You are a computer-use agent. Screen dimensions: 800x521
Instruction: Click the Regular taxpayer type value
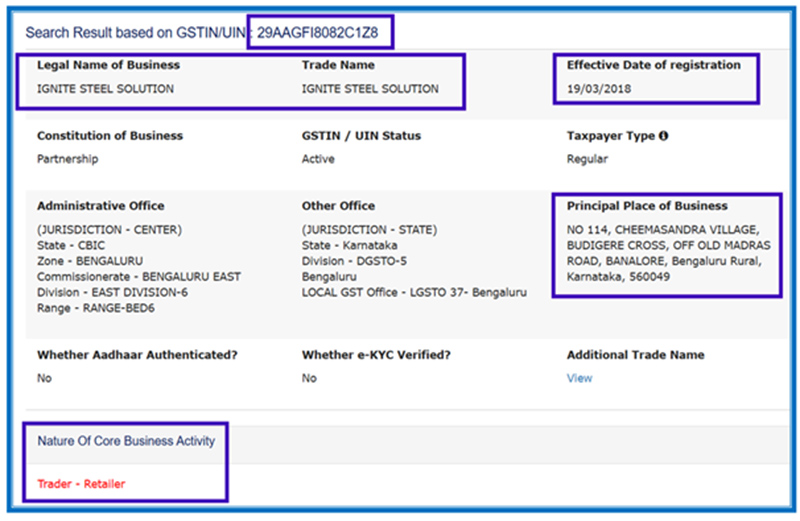pyautogui.click(x=587, y=159)
